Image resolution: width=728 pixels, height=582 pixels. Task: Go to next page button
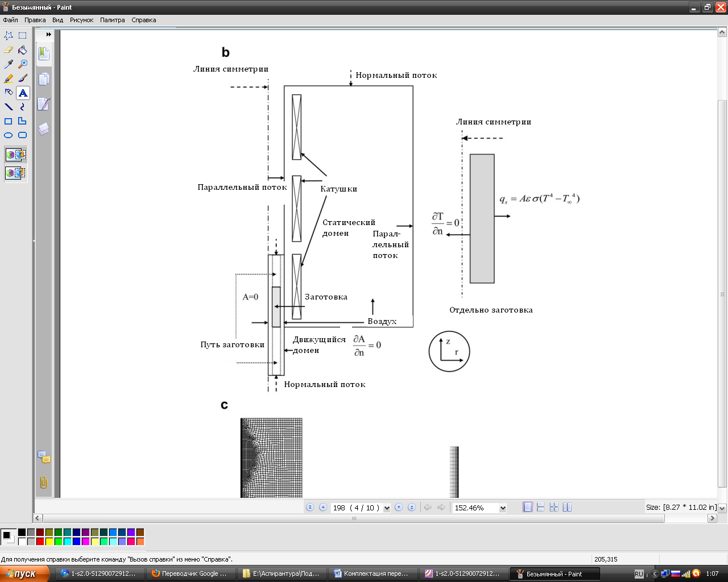[x=399, y=508]
